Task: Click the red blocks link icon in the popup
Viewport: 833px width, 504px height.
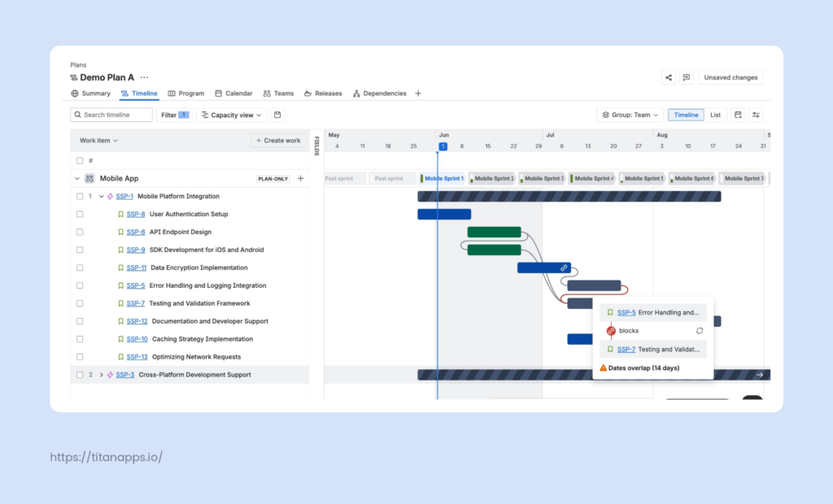Action: pos(611,331)
